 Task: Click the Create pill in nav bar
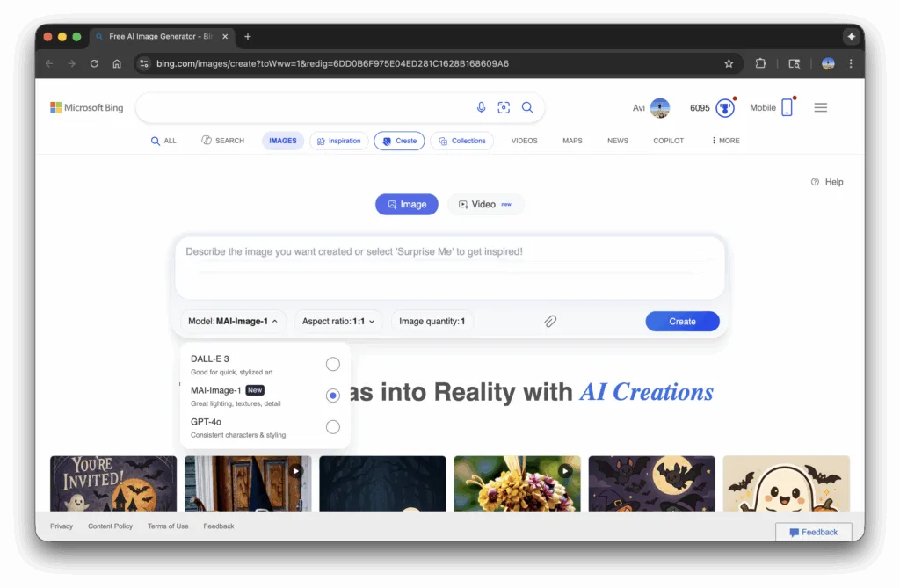[x=400, y=141]
